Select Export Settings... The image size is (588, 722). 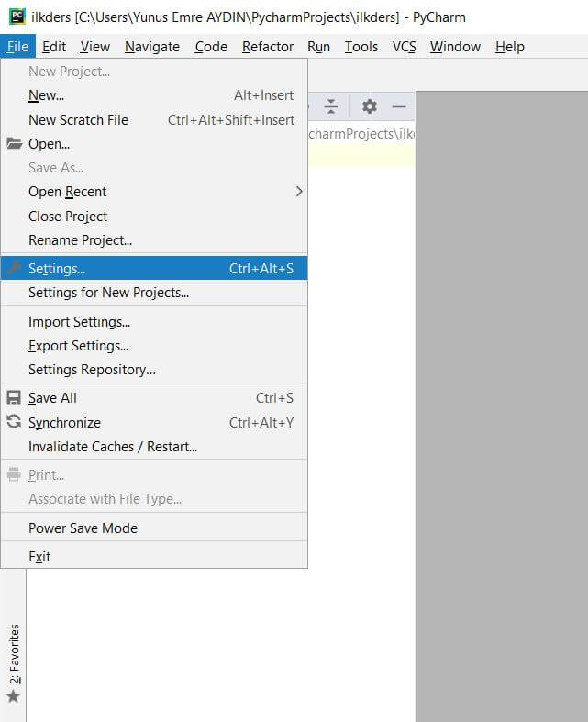154,345
